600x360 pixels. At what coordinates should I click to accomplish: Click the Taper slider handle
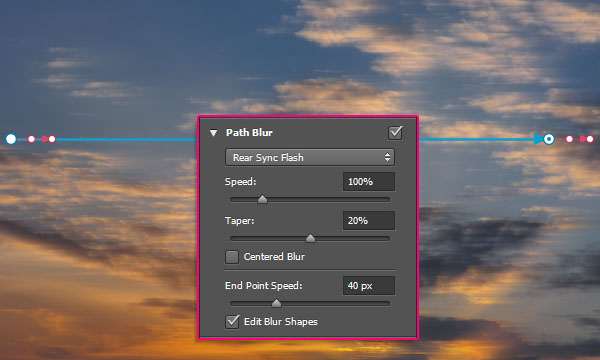coord(310,238)
